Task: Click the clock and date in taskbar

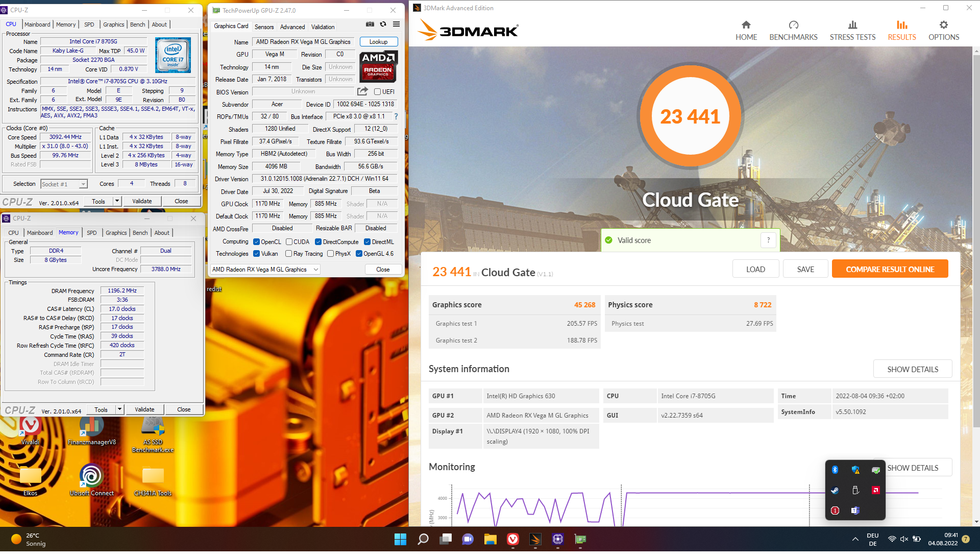Action: (x=943, y=539)
